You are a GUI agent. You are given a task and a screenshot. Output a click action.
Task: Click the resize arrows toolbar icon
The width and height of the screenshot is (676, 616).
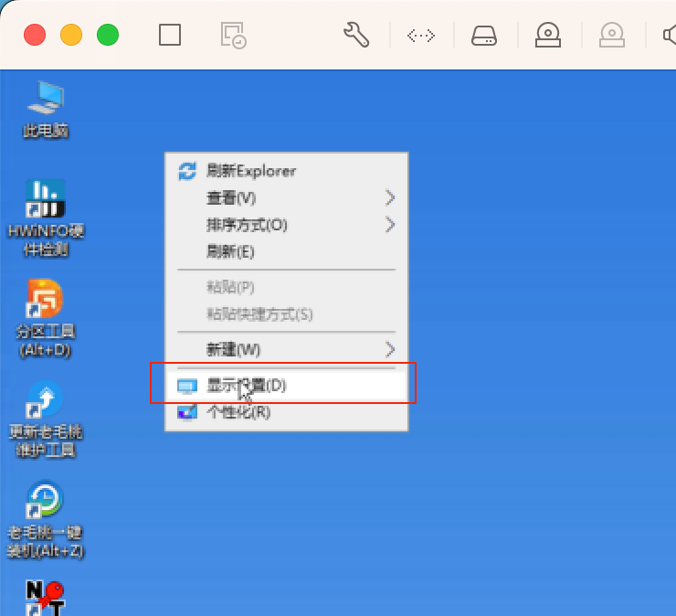(x=421, y=35)
